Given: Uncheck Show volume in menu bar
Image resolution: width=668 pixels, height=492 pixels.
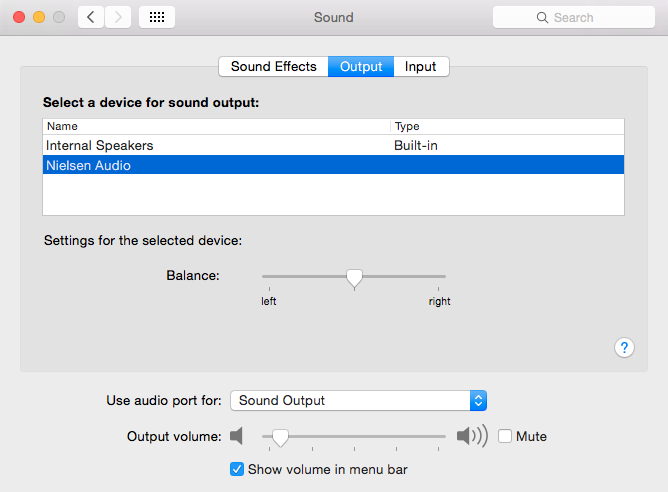Looking at the screenshot, I should coord(237,469).
